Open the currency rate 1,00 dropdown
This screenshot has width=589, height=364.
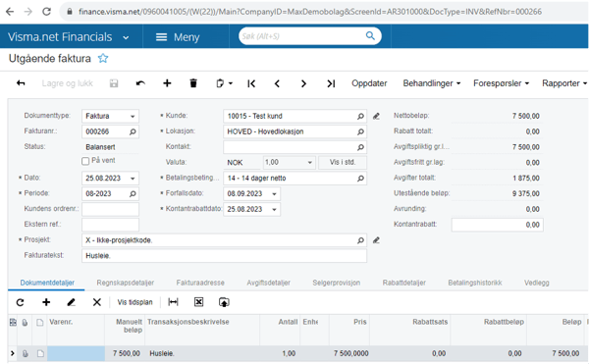[x=310, y=163]
